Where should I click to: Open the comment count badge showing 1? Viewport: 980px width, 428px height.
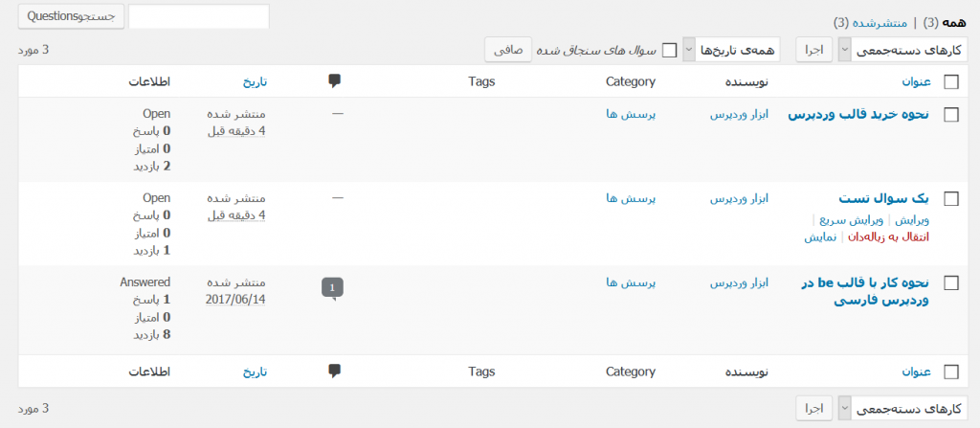click(x=332, y=288)
